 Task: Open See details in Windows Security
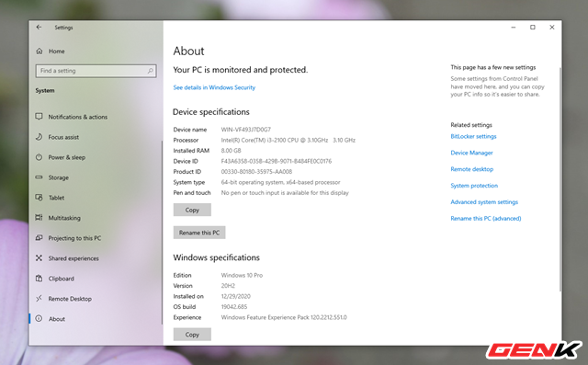(x=214, y=87)
